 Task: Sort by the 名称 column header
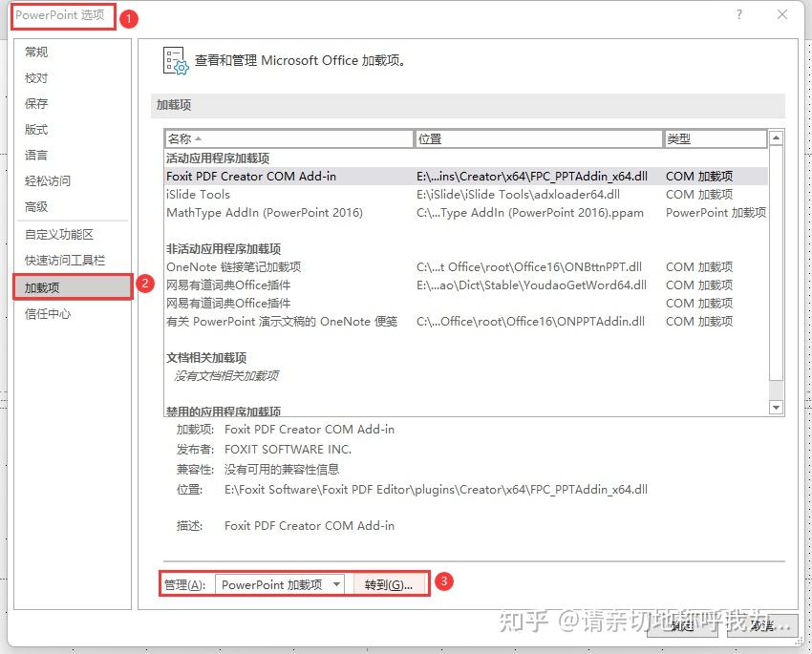point(289,138)
